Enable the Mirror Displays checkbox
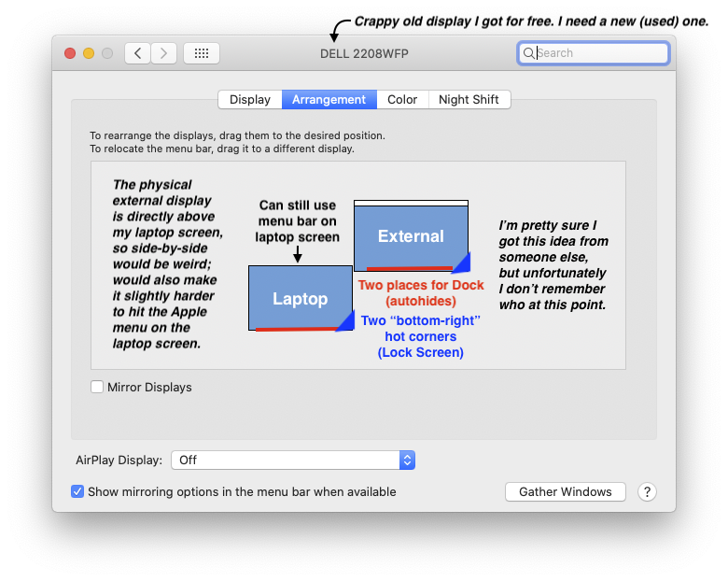The image size is (728, 581). [x=97, y=387]
